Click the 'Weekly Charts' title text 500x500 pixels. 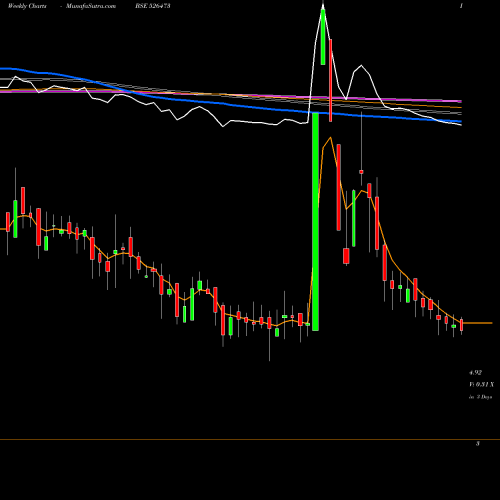pos(27,6)
